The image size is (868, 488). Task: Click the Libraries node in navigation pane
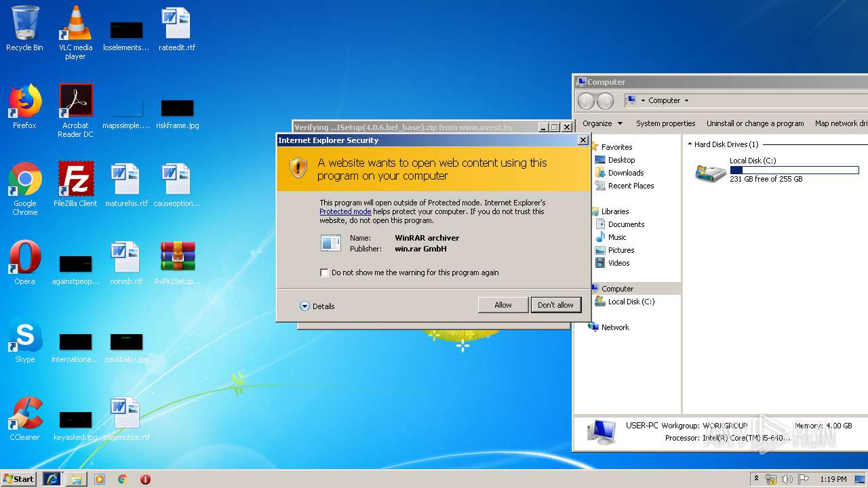click(615, 211)
